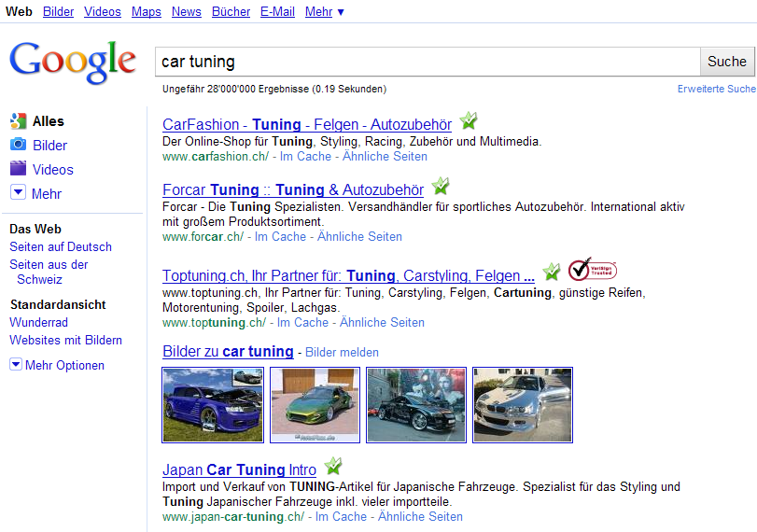Expand the Mehr menu in left sidebar

coord(18,193)
